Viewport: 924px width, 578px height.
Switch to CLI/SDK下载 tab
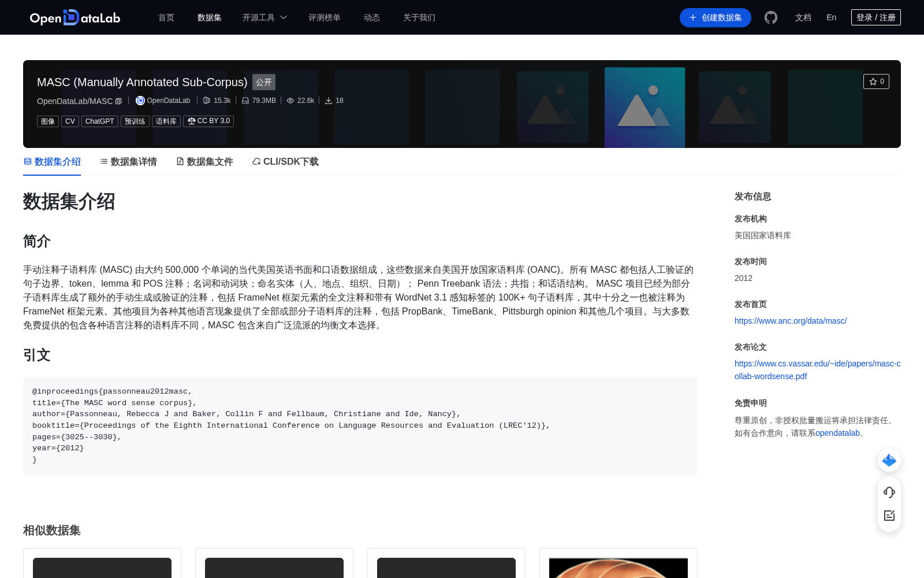[285, 162]
